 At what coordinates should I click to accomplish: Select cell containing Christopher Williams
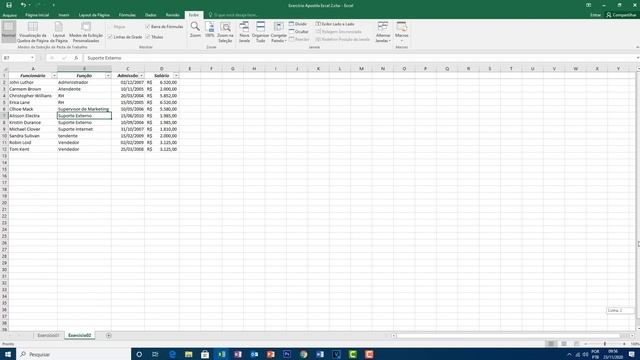click(33, 96)
